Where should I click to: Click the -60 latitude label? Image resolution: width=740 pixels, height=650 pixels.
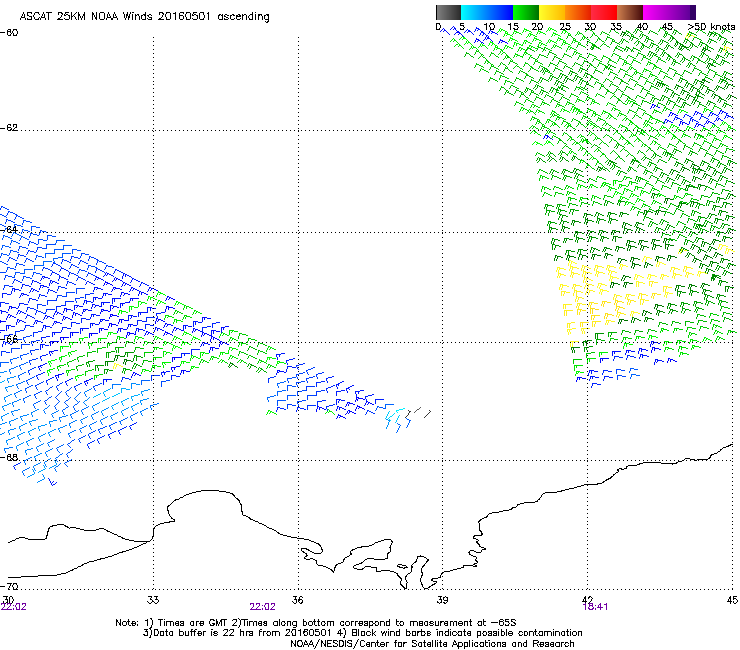coord(9,33)
